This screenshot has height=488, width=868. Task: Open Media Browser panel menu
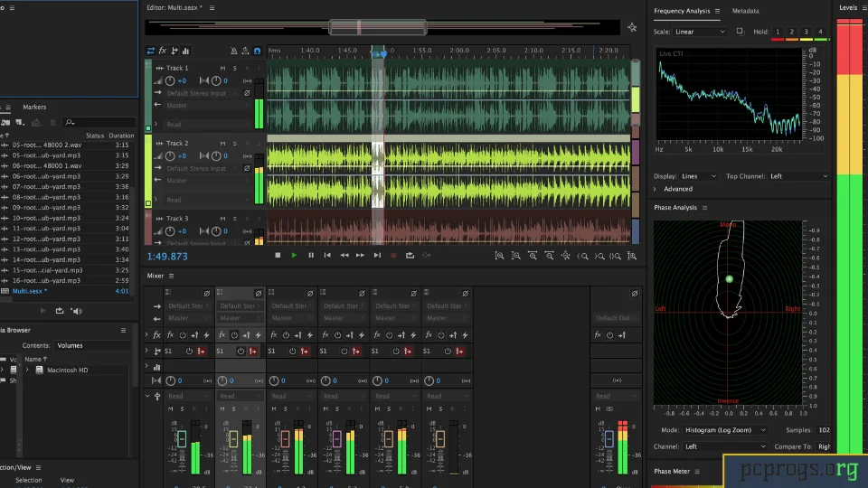tap(124, 331)
